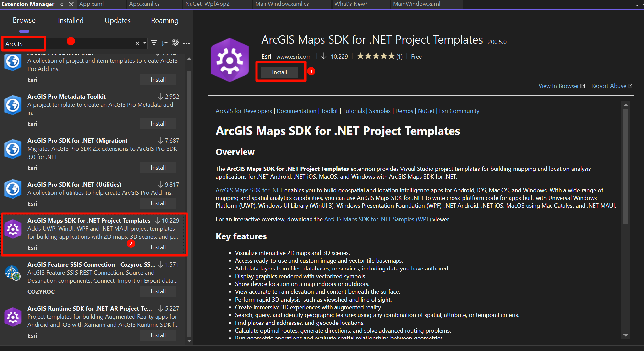Open the Esri Community link
Image resolution: width=644 pixels, height=351 pixels.
[459, 111]
